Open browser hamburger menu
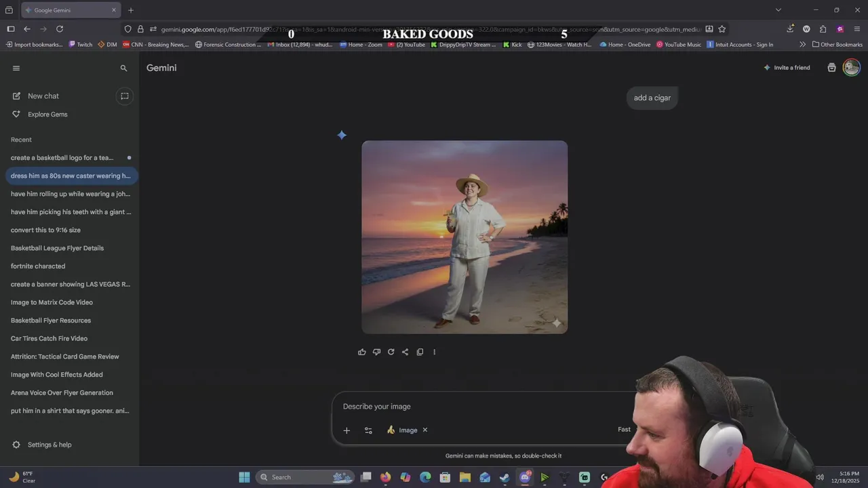868x488 pixels. tap(857, 29)
